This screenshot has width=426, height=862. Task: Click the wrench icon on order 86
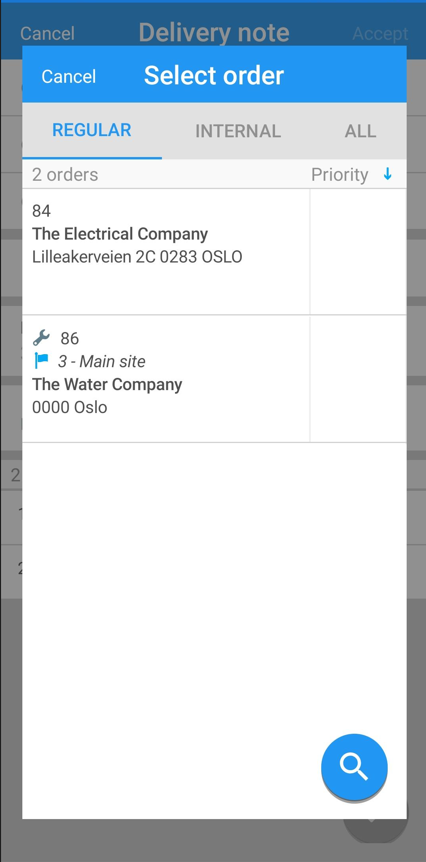(x=41, y=338)
